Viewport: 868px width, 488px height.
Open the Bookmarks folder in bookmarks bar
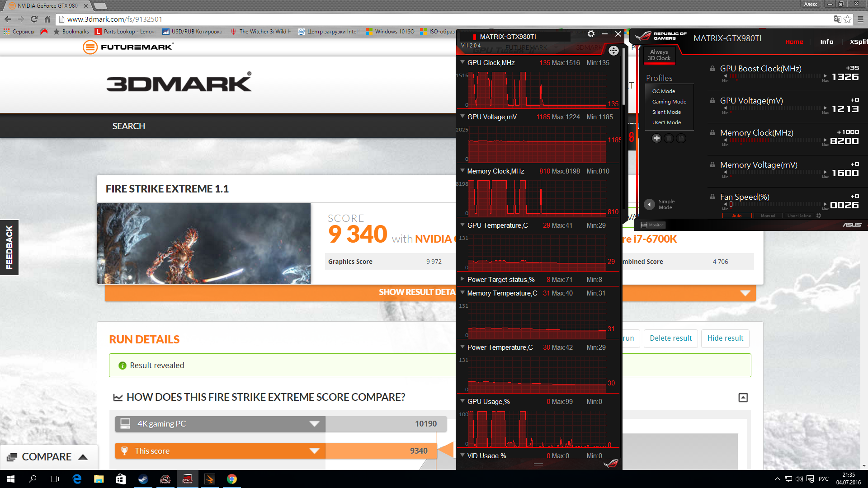point(71,32)
